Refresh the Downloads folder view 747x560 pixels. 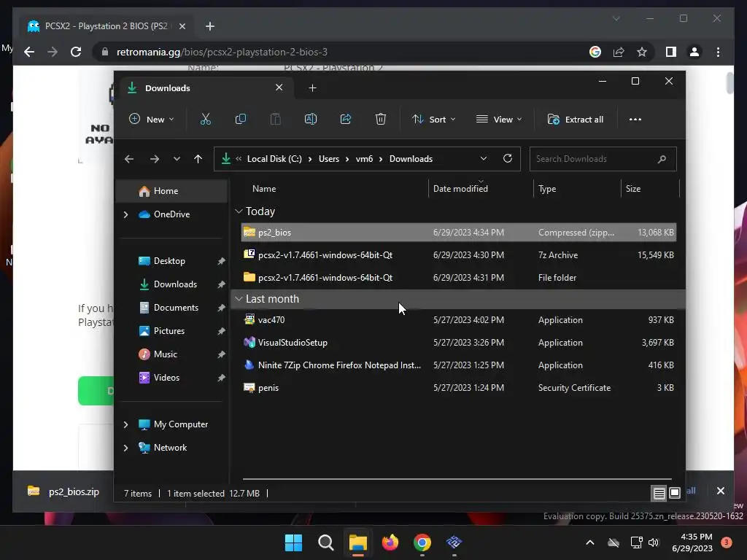coord(508,158)
